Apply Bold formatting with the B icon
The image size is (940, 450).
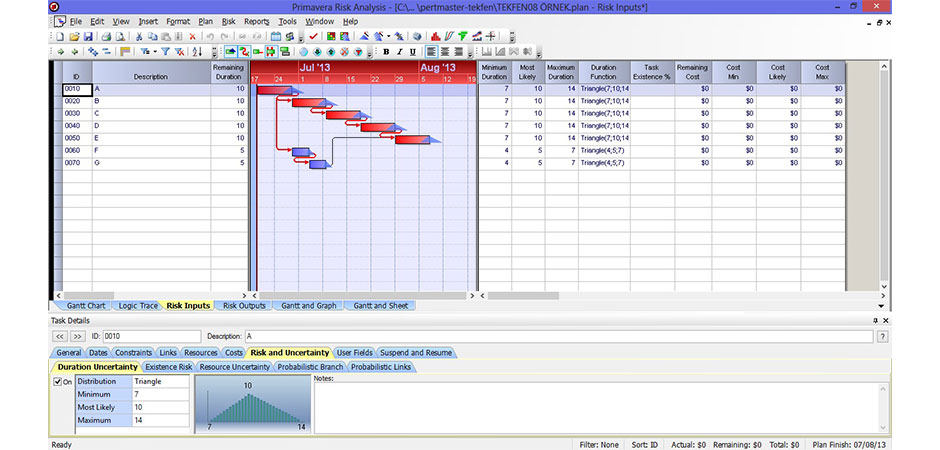[386, 51]
